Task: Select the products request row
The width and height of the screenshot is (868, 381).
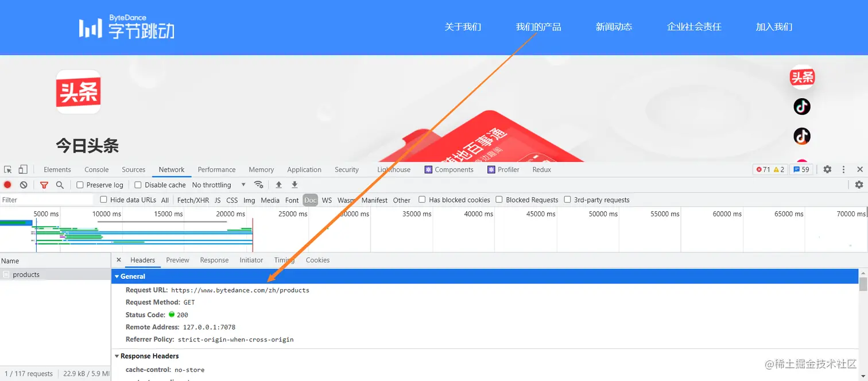Action: 55,275
